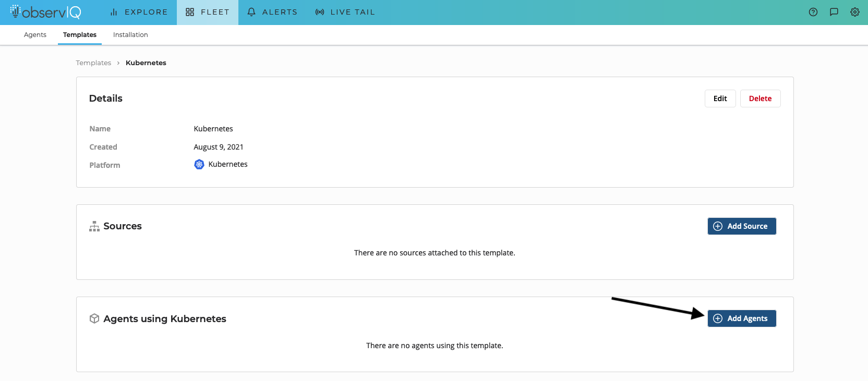
Task: Open the Live Tail section
Action: pos(345,12)
